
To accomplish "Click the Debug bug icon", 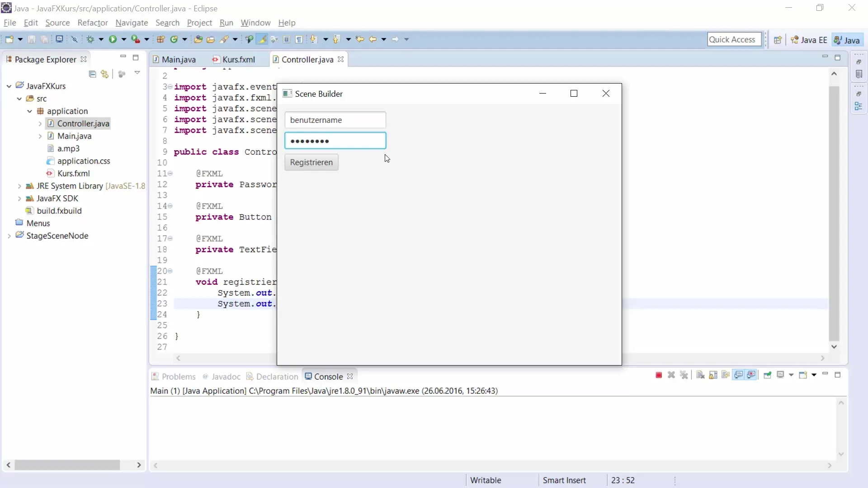I will [x=90, y=39].
